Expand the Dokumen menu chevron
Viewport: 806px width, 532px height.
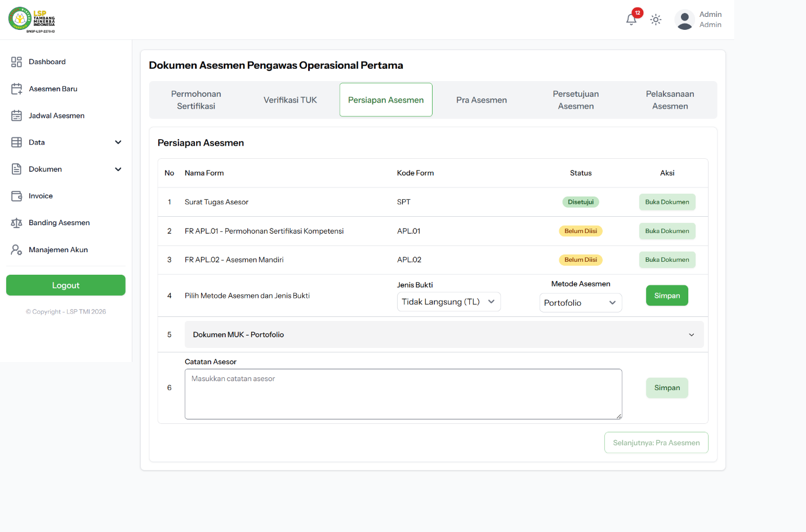pos(118,169)
